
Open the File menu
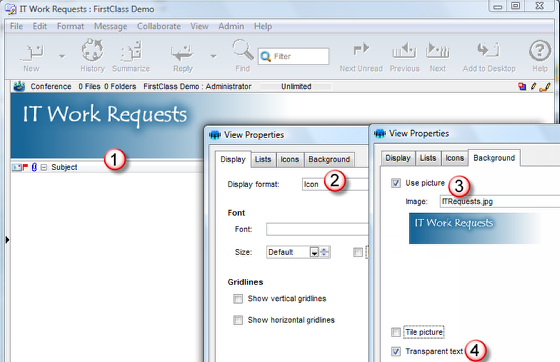click(x=16, y=26)
